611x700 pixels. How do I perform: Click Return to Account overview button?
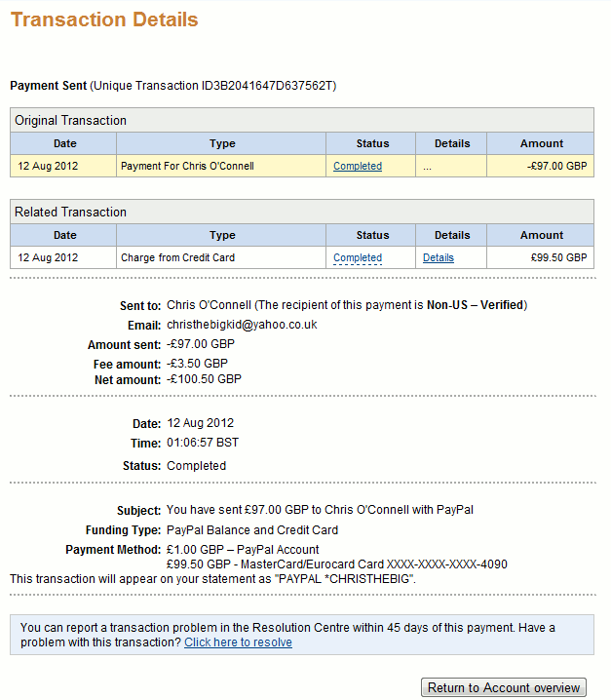504,687
